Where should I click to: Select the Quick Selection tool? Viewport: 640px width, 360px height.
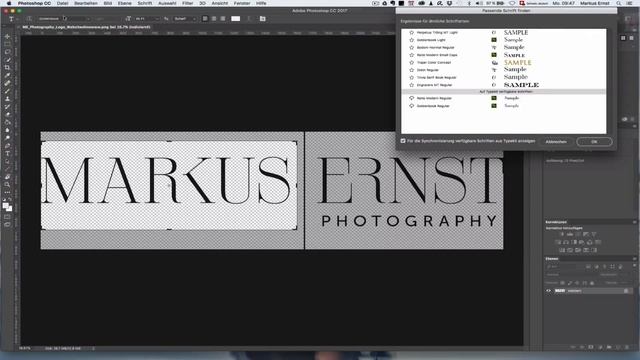[7, 60]
